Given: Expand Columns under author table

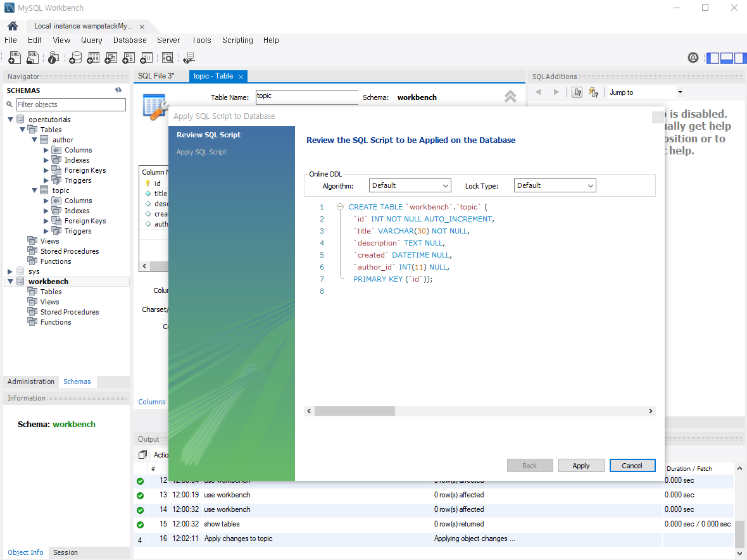Looking at the screenshot, I should (x=46, y=150).
